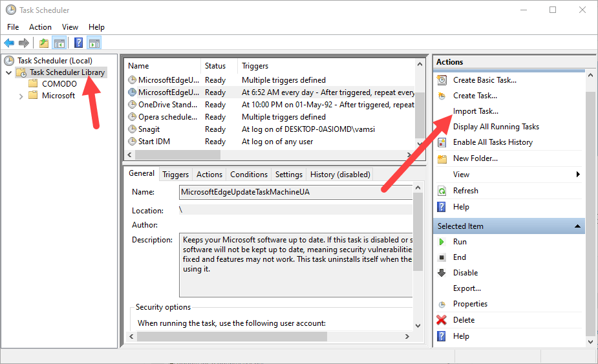This screenshot has width=598, height=364.
Task: Open Help from the toolbar question-mark icon
Action: pos(78,43)
